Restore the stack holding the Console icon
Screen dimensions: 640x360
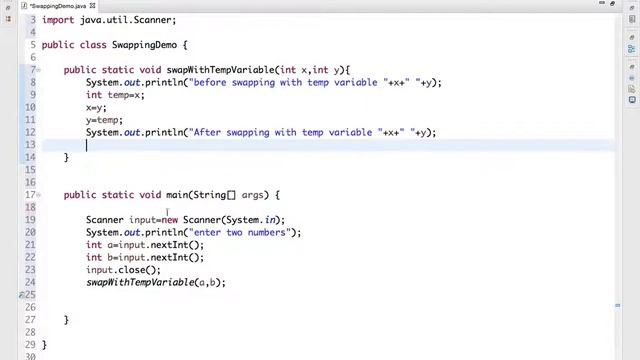click(632, 67)
